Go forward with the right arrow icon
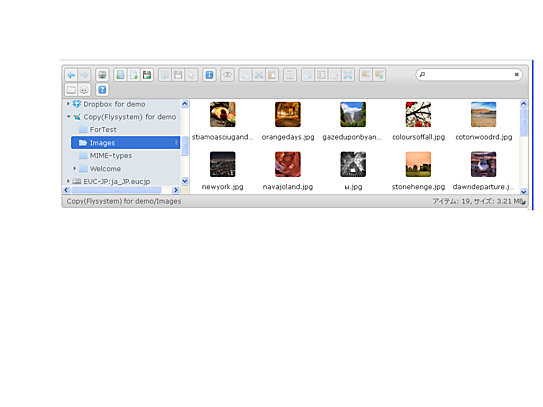 [x=84, y=75]
